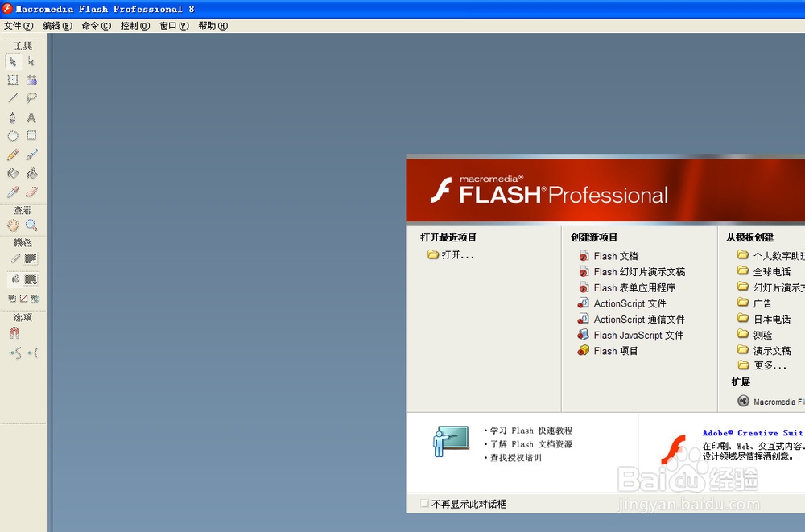Screen dimensions: 805x532
Task: Open the fill color swatch
Action: [x=31, y=280]
